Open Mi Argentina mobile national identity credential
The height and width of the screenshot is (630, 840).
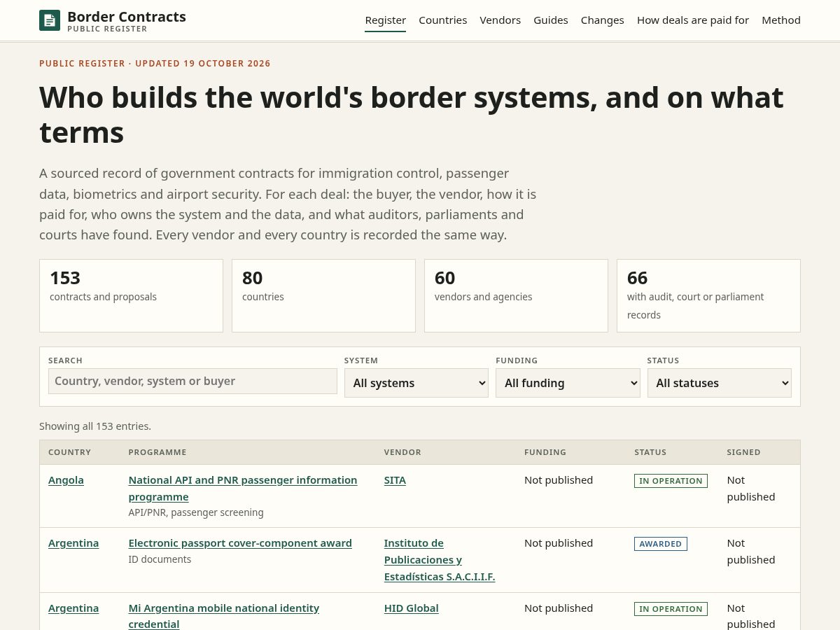tap(224, 616)
